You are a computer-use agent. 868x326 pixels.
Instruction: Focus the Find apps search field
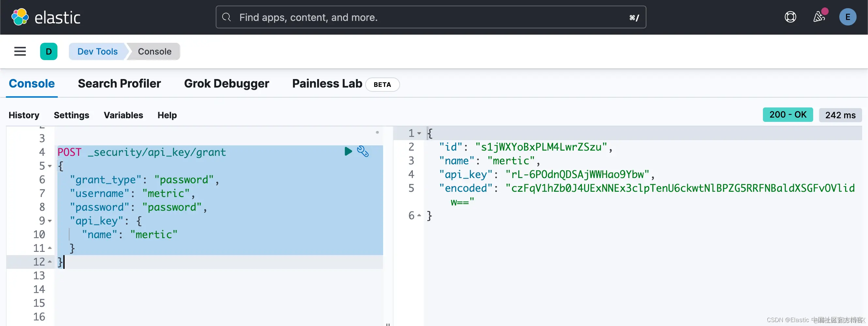point(431,17)
